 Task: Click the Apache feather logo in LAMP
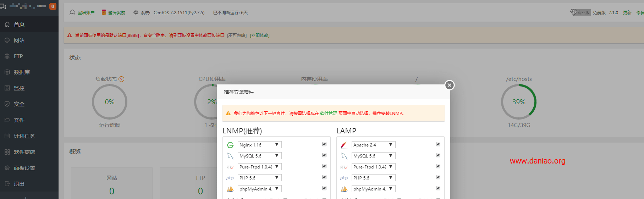point(344,145)
